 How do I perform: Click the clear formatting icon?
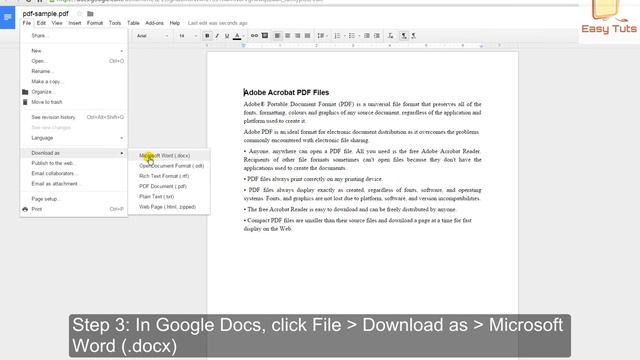click(391, 36)
